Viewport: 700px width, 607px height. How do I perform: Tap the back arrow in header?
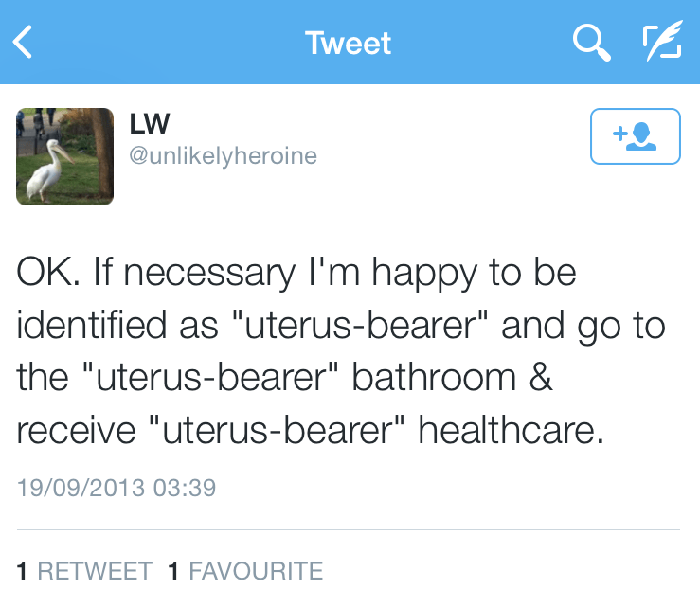coord(24,43)
